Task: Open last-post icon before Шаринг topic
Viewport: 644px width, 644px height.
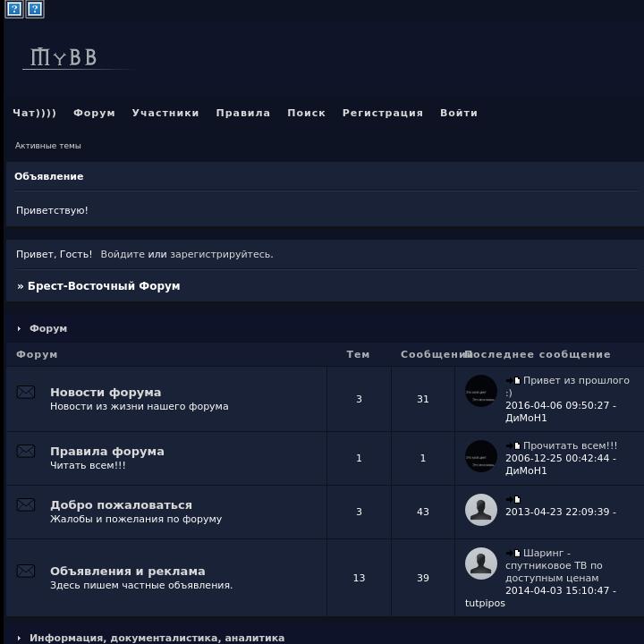Action: tap(513, 554)
